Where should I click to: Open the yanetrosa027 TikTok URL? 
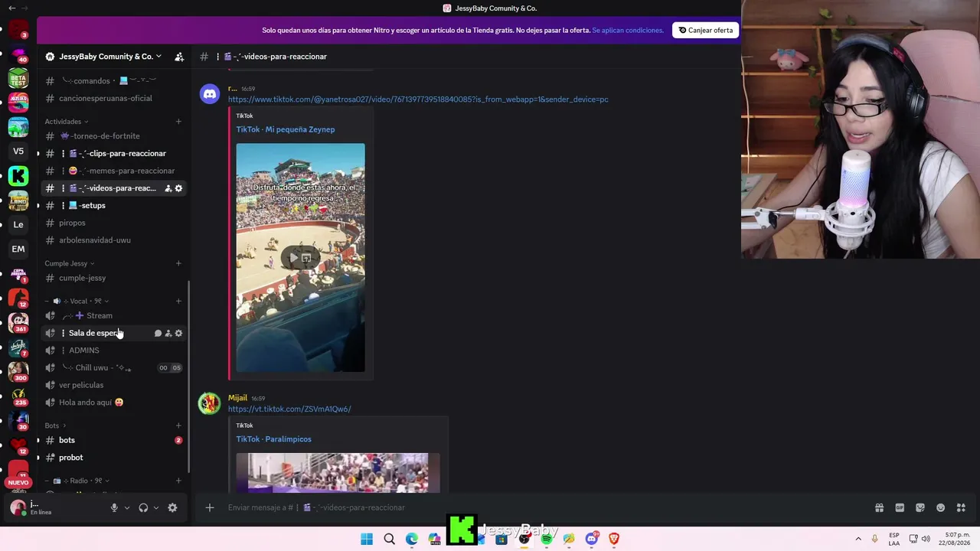(418, 99)
